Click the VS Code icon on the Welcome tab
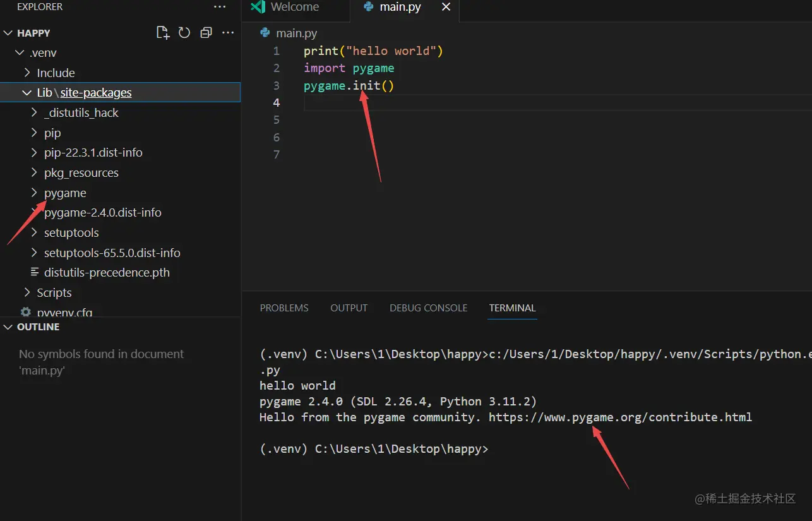The width and height of the screenshot is (812, 521). click(x=258, y=7)
